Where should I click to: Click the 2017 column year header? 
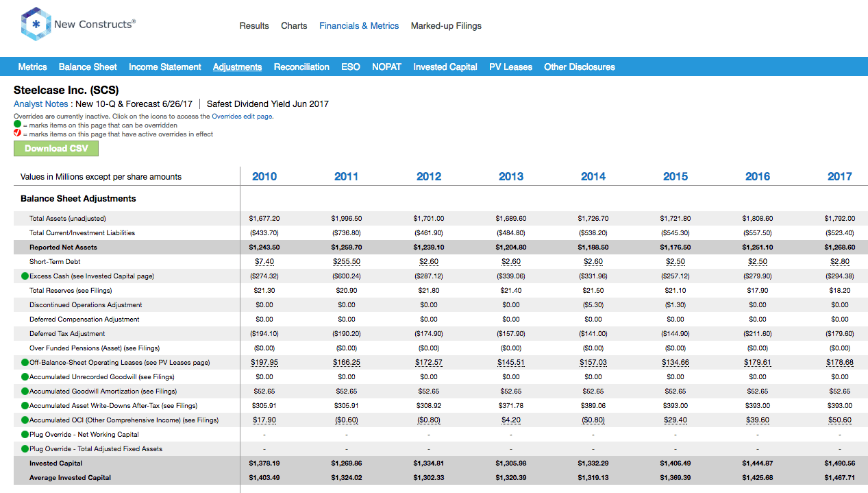(x=840, y=177)
